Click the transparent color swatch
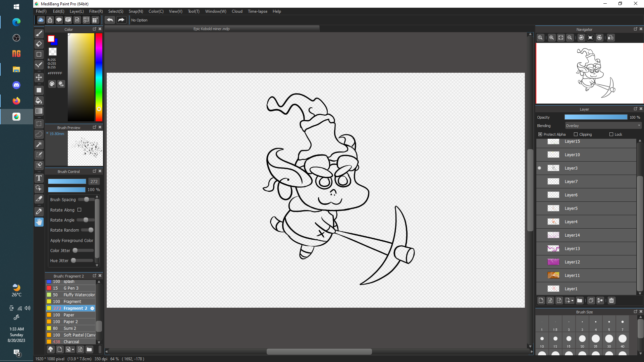644x362 pixels. tap(53, 52)
